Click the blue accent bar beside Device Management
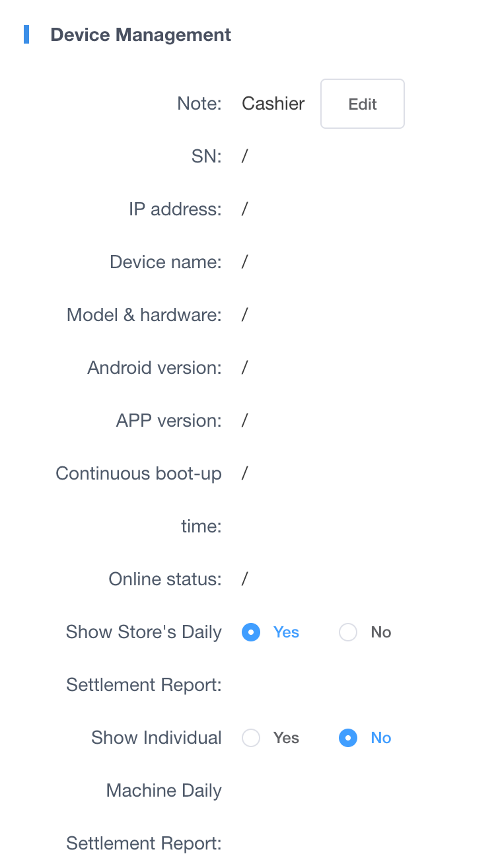The width and height of the screenshot is (498, 868). [26, 34]
